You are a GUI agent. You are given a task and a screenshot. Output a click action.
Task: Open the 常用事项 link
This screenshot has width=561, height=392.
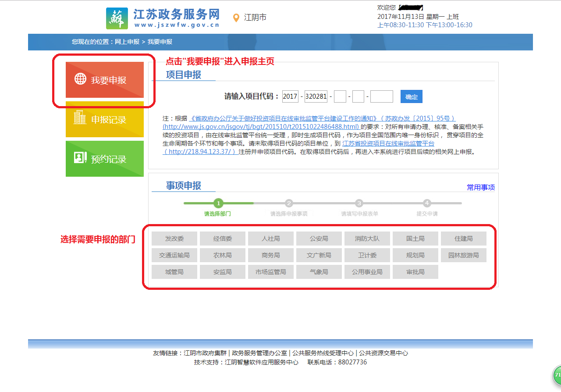[480, 188]
